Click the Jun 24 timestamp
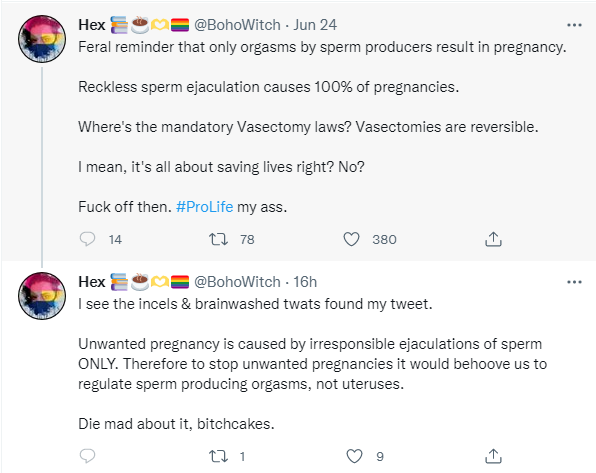 click(315, 25)
